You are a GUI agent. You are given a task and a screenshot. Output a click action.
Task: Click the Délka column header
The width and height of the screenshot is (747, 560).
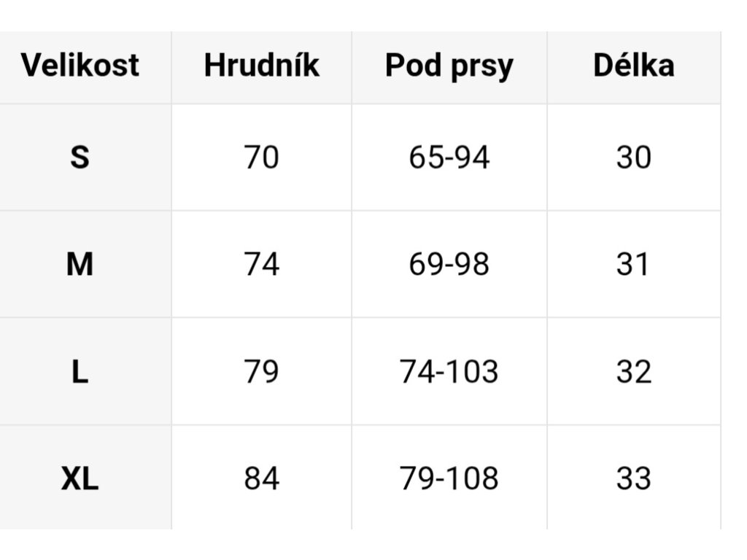pyautogui.click(x=633, y=65)
